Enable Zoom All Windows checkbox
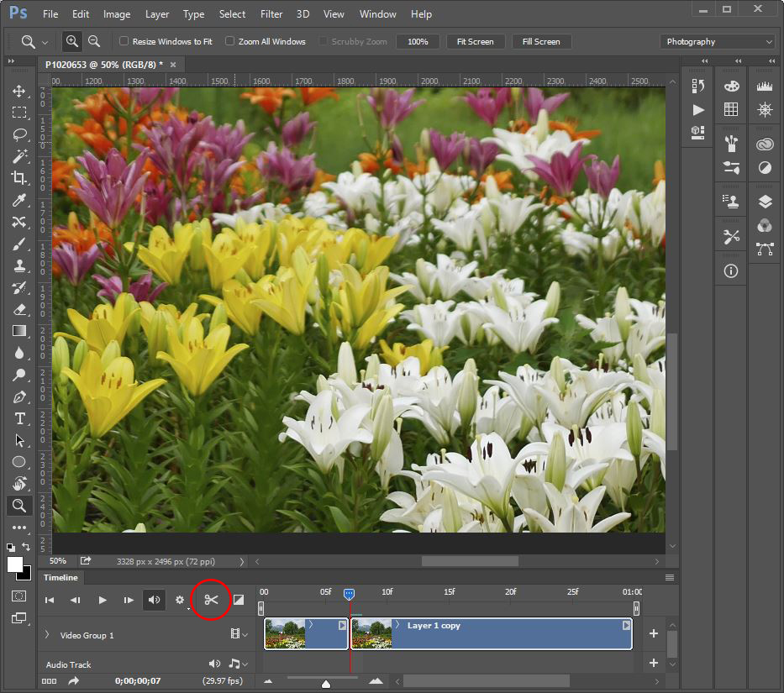 [x=229, y=41]
